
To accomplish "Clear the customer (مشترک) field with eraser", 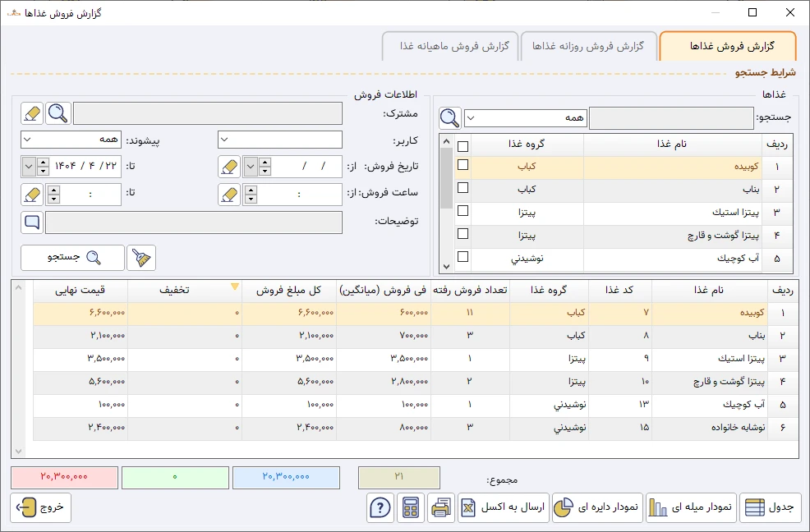I will pyautogui.click(x=32, y=113).
